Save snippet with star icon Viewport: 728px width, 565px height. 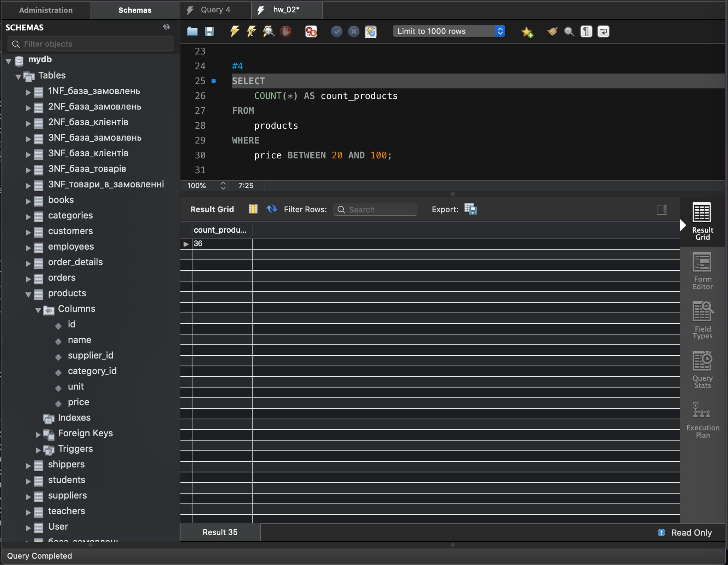click(527, 32)
